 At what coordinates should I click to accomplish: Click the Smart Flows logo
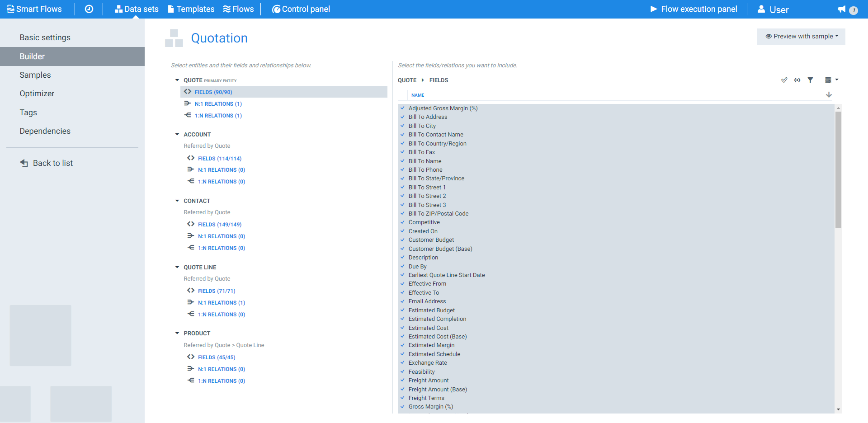coord(35,9)
